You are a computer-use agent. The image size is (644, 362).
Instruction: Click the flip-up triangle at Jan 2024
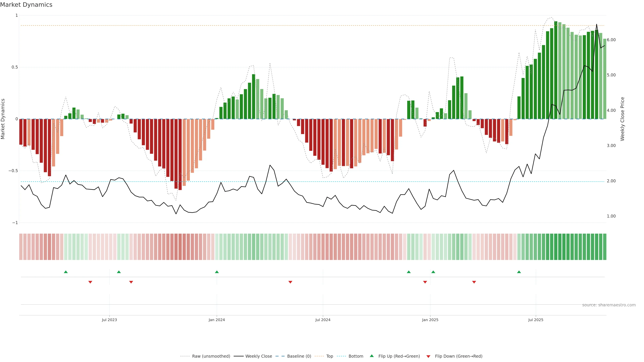click(x=217, y=272)
